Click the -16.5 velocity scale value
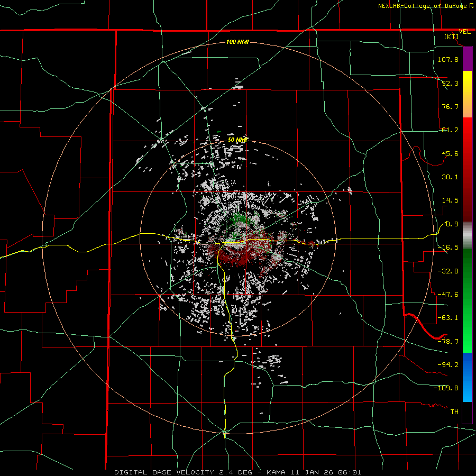 [x=448, y=248]
